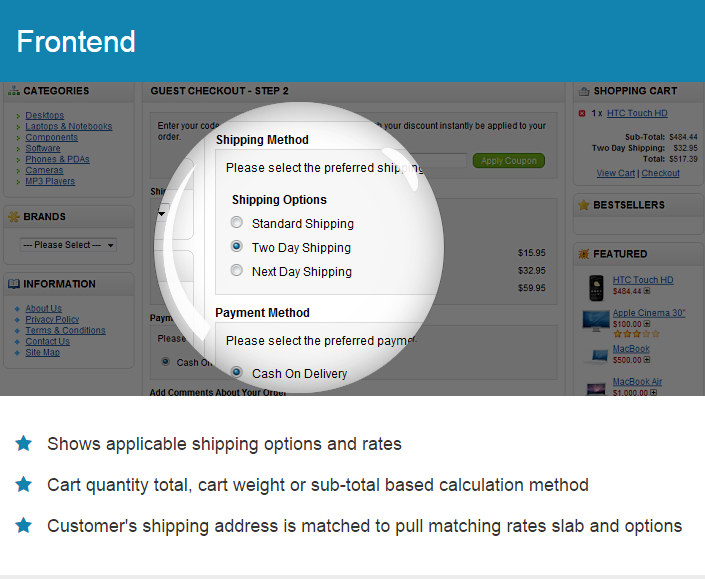Go to Checkout from shopping cart
Viewport: 705px width, 579px height.
click(660, 173)
